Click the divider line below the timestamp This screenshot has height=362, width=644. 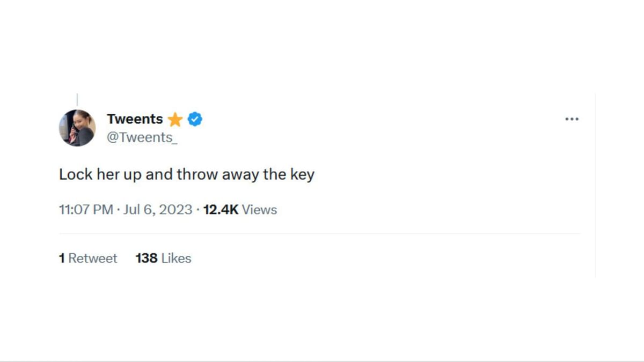click(320, 234)
